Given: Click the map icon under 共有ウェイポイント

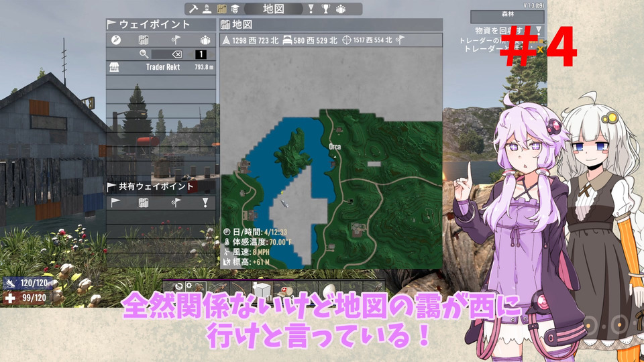Looking at the screenshot, I should pos(144,202).
